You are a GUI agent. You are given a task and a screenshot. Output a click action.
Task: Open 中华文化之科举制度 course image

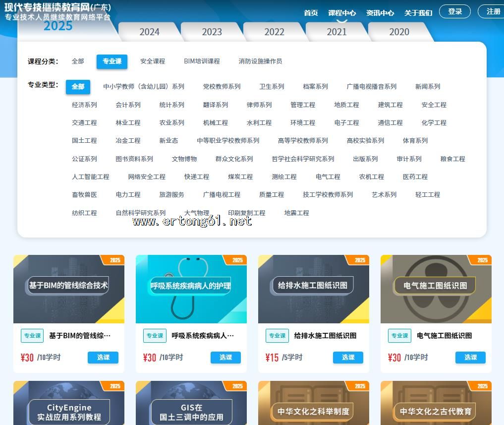pyautogui.click(x=313, y=404)
